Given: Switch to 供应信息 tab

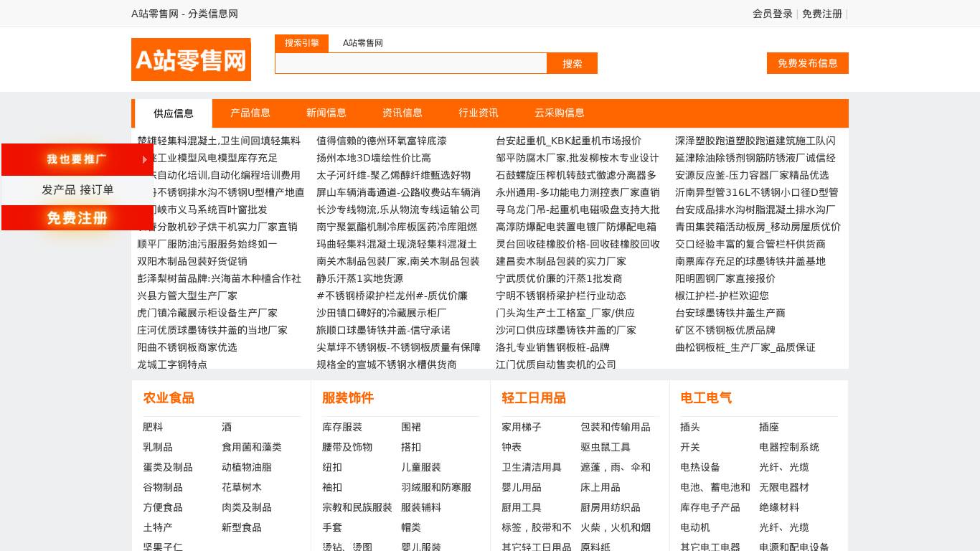Looking at the screenshot, I should (174, 113).
